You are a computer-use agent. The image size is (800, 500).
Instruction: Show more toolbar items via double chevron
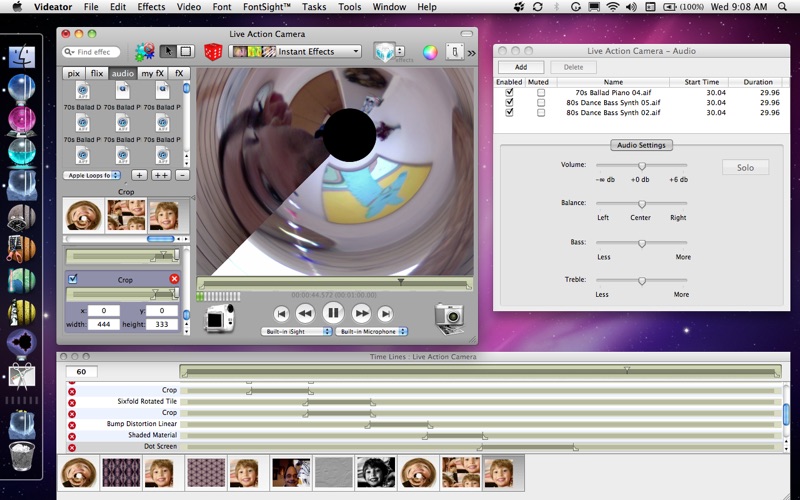[471, 53]
